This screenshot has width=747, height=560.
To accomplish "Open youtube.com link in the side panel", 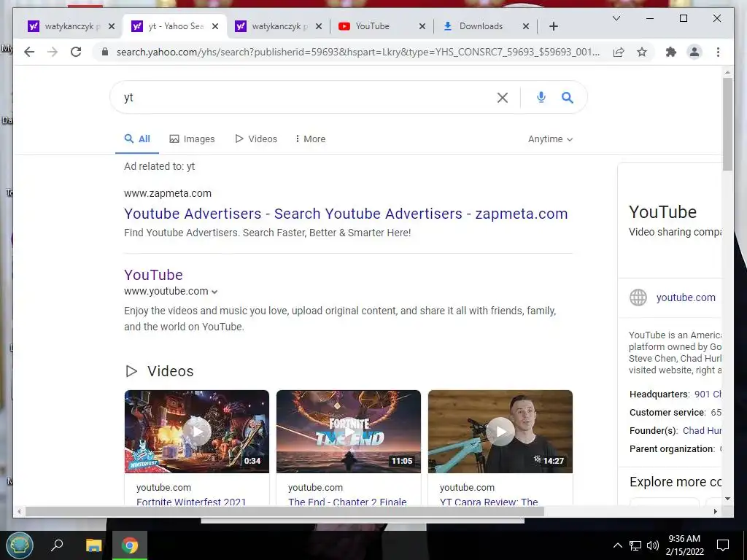I will tap(686, 297).
